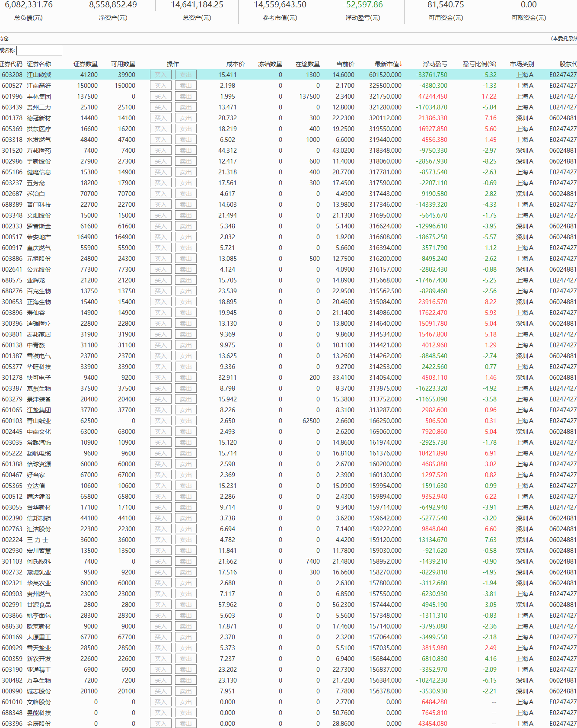Sort by 最新市值 column header

pyautogui.click(x=388, y=64)
